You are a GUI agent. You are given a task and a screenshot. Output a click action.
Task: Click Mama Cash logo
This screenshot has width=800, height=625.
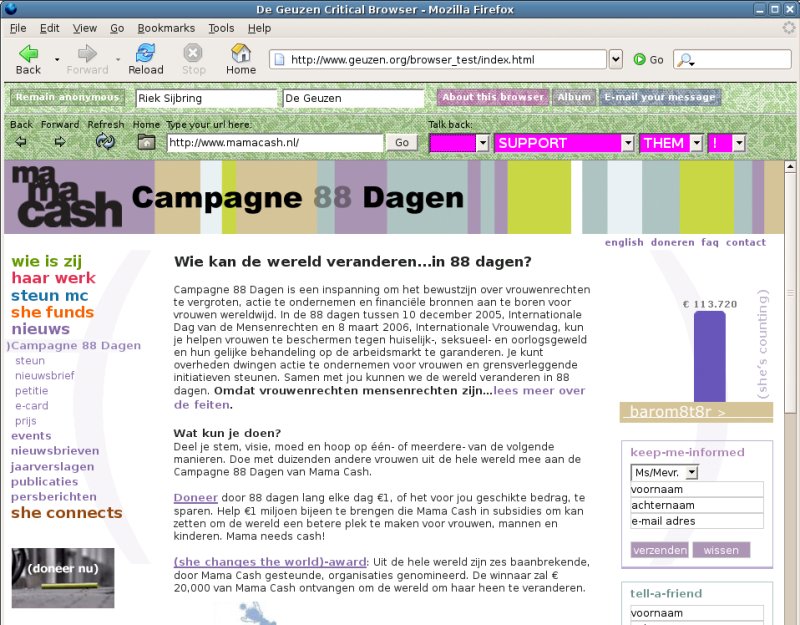[x=67, y=196]
